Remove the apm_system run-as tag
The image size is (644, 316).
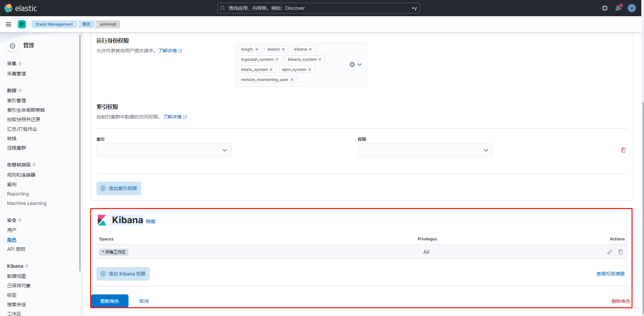tap(310, 70)
